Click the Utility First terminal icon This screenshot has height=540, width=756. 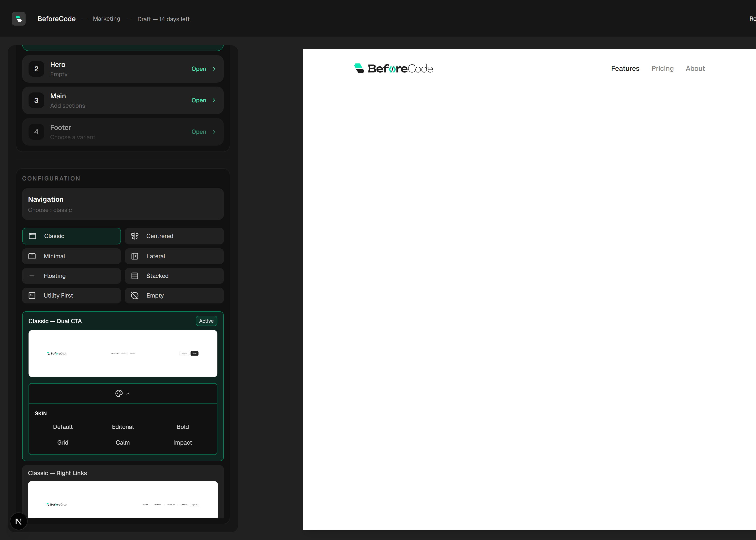(x=32, y=296)
